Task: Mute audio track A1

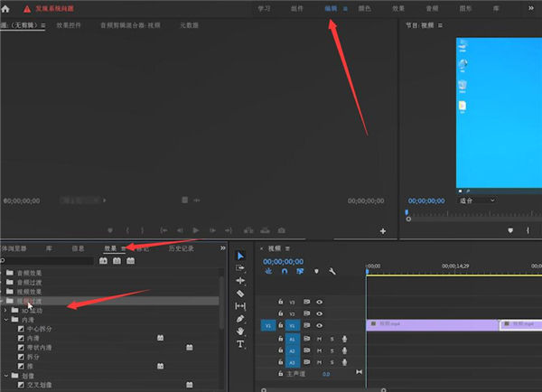Action: pos(319,339)
